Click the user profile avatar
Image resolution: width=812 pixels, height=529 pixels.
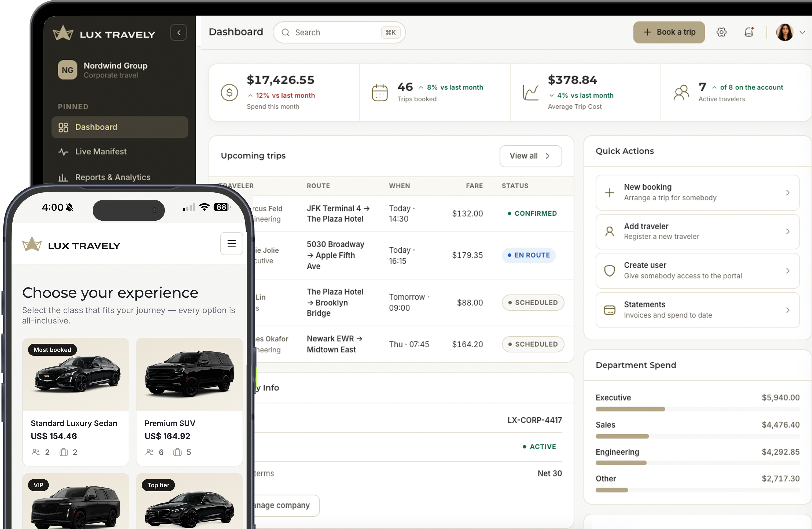(x=784, y=32)
